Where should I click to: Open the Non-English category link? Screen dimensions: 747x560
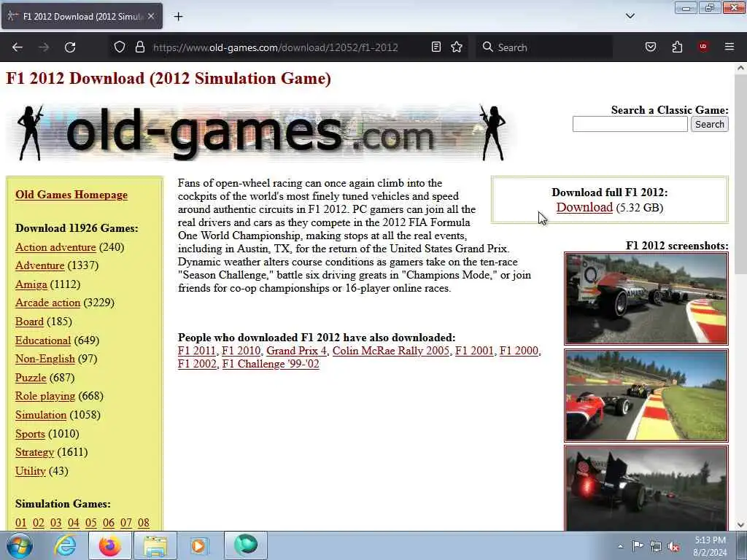(44, 359)
